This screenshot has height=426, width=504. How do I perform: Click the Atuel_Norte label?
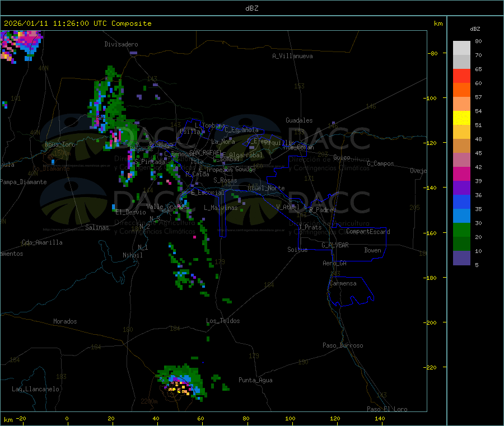click(266, 188)
